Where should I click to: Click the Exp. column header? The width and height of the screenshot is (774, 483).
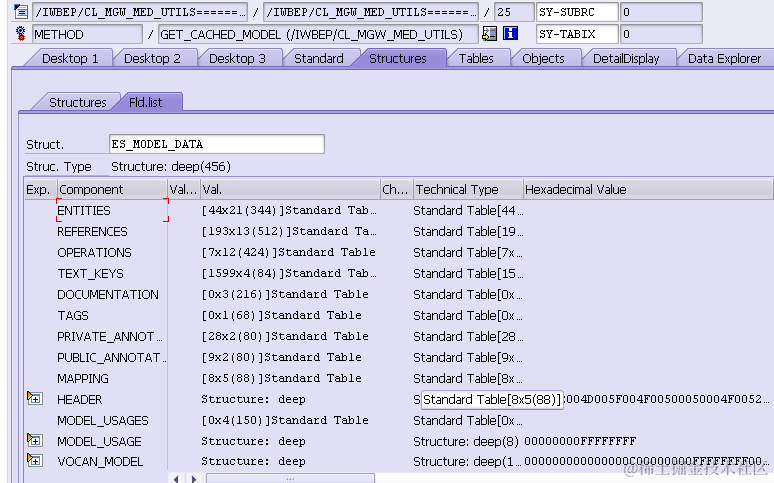(x=40, y=190)
